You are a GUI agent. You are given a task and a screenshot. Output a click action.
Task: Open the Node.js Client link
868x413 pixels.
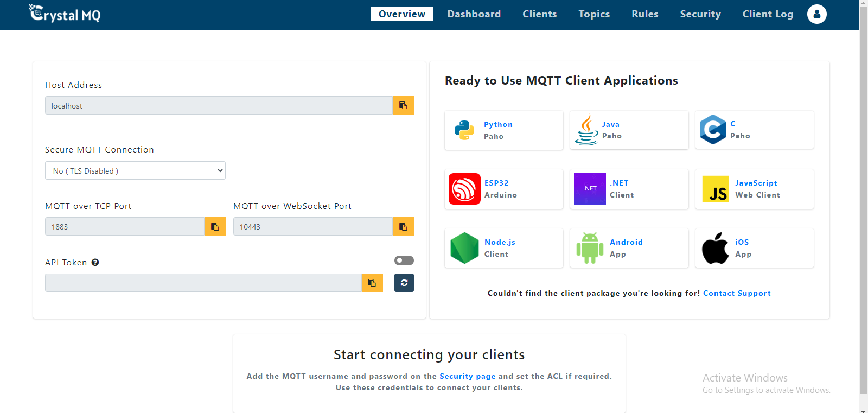[500, 242]
